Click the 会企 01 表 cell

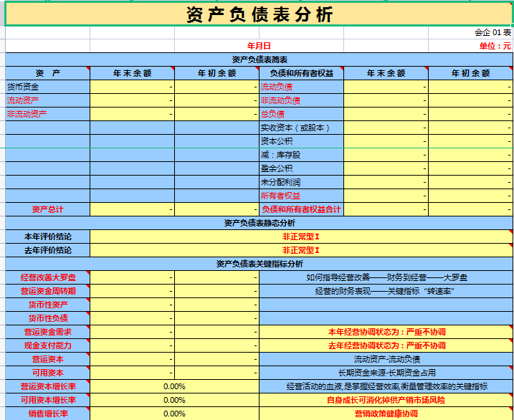tap(471, 32)
